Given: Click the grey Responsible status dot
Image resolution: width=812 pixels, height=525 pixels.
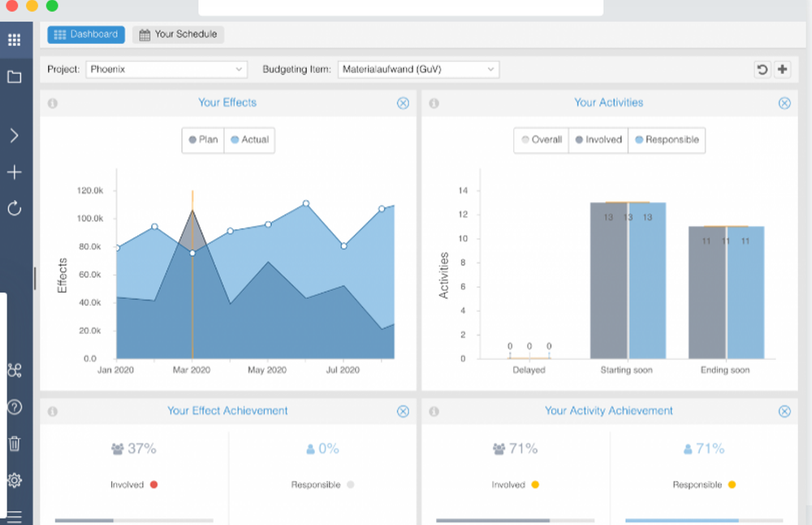Looking at the screenshot, I should click(351, 484).
